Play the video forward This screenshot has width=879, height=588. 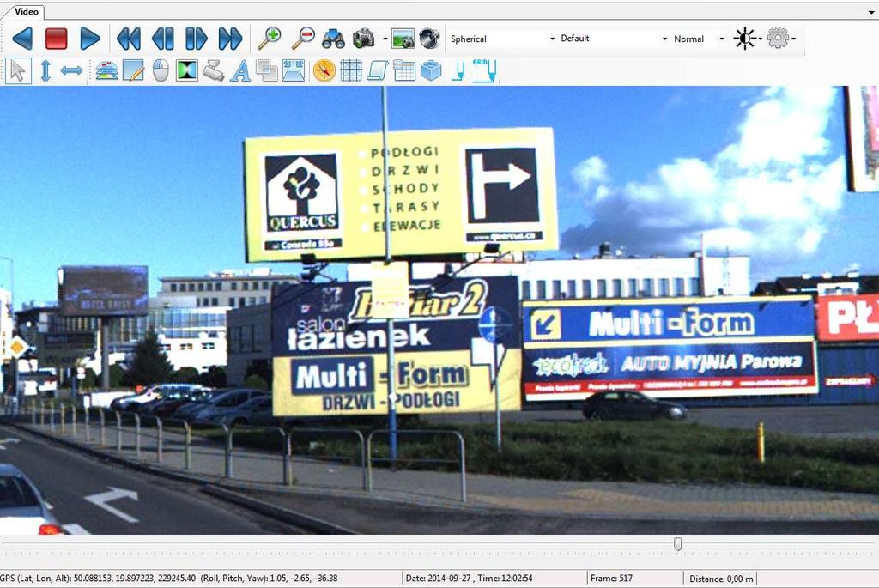[89, 39]
